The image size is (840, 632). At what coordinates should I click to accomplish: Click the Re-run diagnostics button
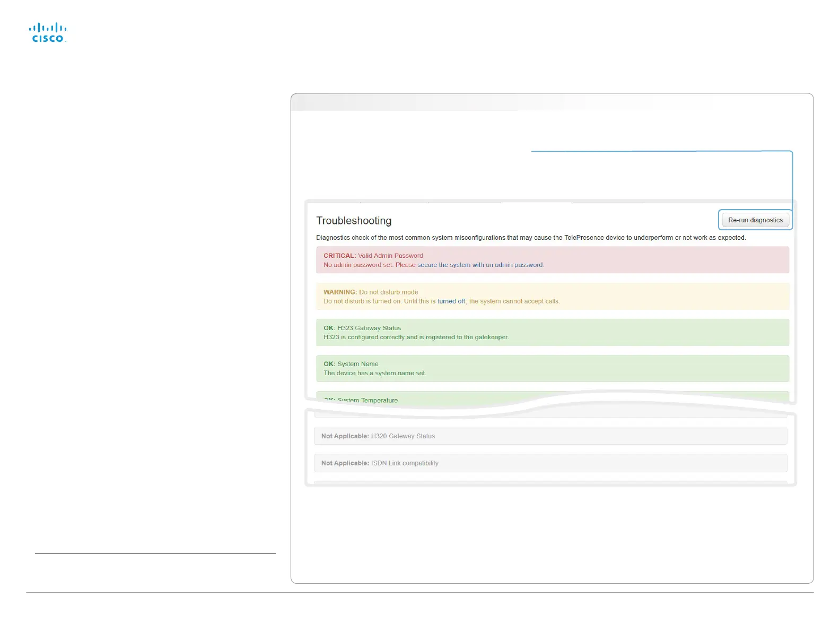[x=755, y=220]
